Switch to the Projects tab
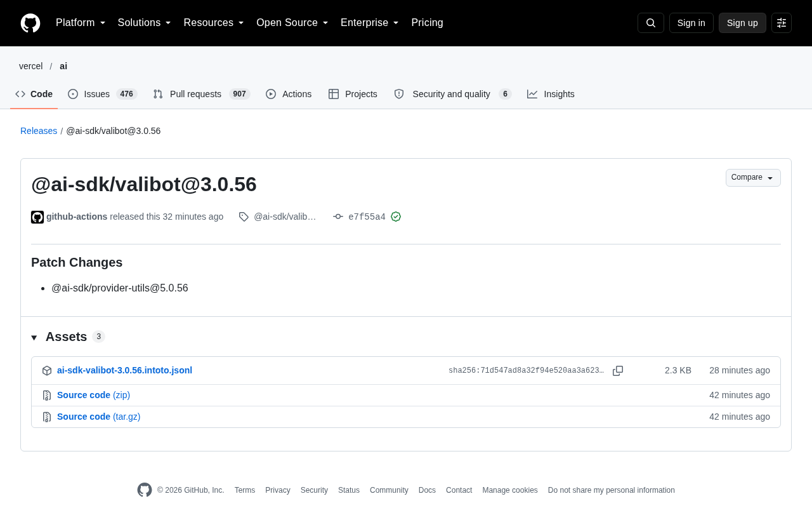The height and width of the screenshot is (508, 812). 353,94
